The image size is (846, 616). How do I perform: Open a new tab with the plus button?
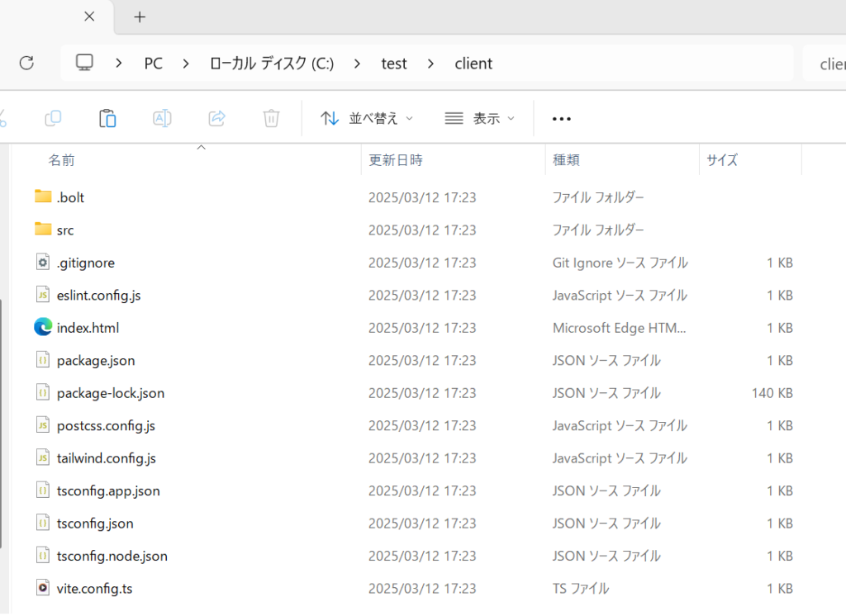(139, 17)
